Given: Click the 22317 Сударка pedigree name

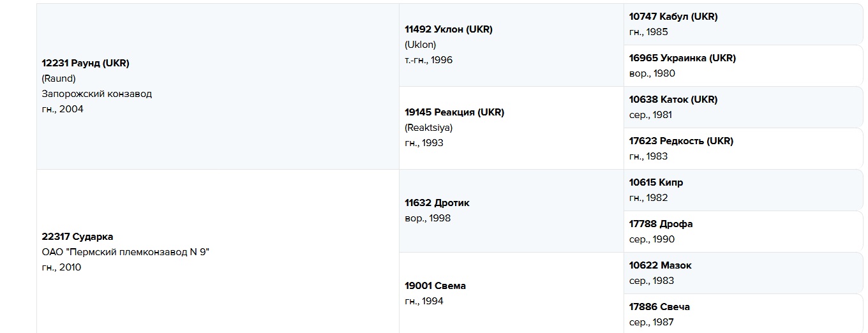Looking at the screenshot, I should tap(77, 237).
